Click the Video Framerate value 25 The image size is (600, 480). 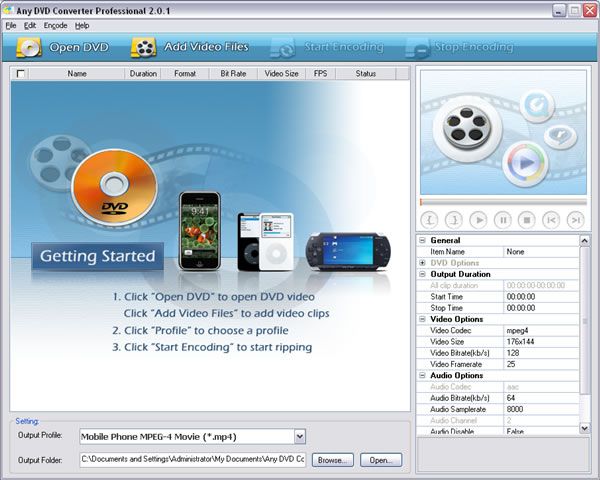click(x=511, y=364)
